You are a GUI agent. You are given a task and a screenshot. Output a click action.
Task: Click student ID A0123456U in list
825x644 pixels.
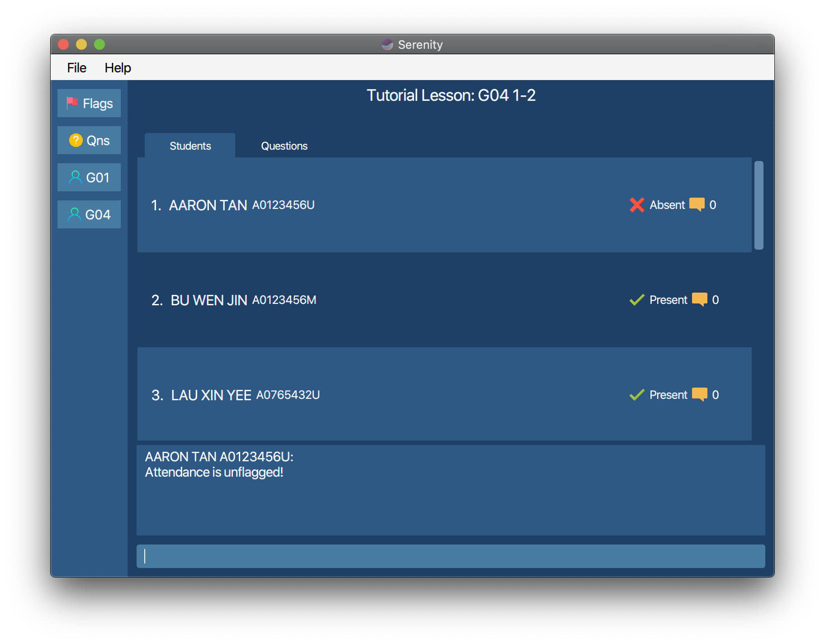tap(283, 205)
